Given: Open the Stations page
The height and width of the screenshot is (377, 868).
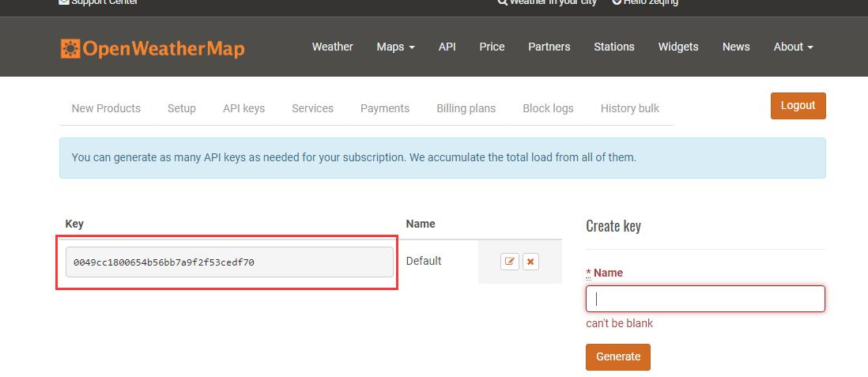Looking at the screenshot, I should [x=614, y=47].
